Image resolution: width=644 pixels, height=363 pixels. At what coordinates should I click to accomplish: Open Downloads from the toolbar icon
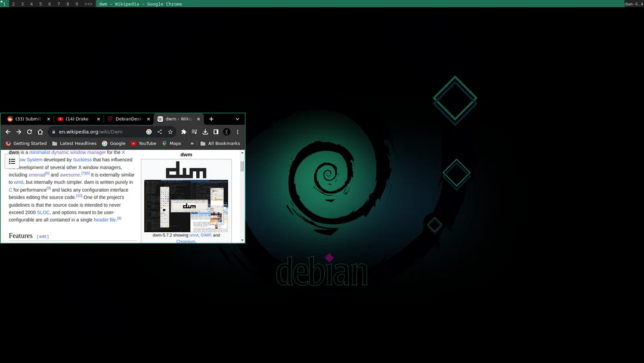tap(205, 131)
